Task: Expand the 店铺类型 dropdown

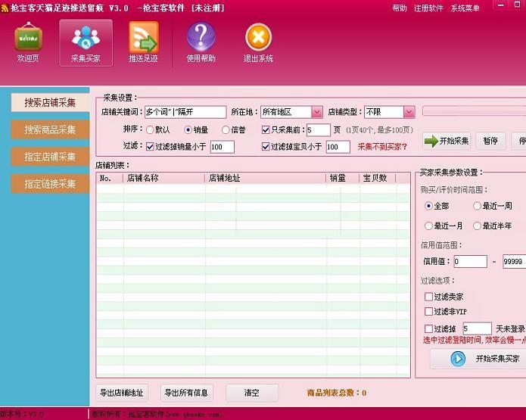Action: tap(409, 112)
